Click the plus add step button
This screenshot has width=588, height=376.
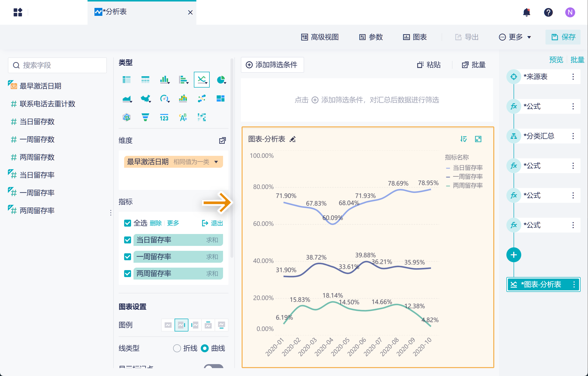(x=514, y=255)
